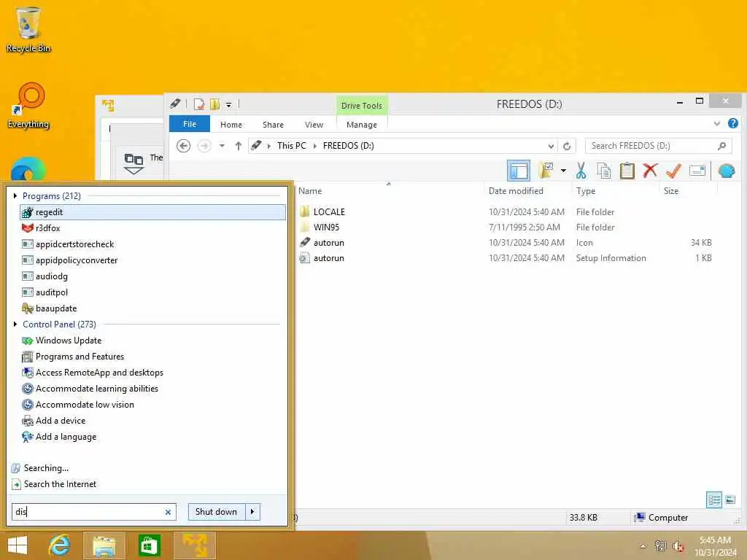The width and height of the screenshot is (747, 560).
Task: Click Search the Internet link
Action: tap(60, 484)
